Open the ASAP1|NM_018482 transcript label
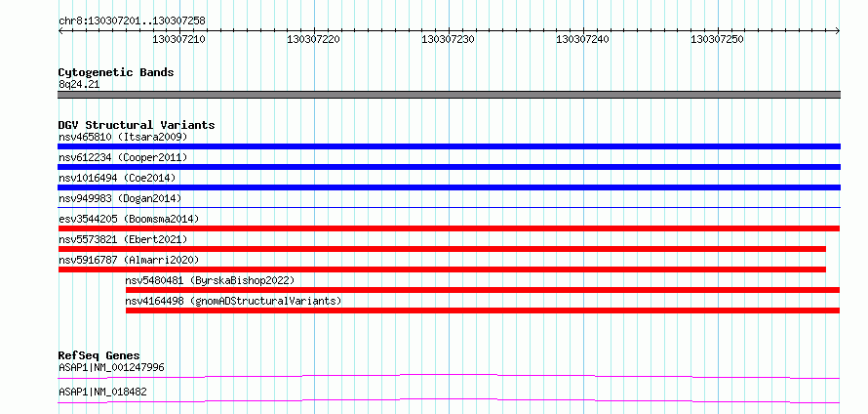The height and width of the screenshot is (414, 868). 102,392
